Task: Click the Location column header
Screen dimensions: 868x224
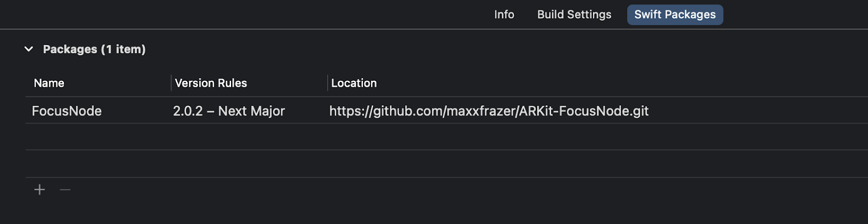Action: [354, 83]
